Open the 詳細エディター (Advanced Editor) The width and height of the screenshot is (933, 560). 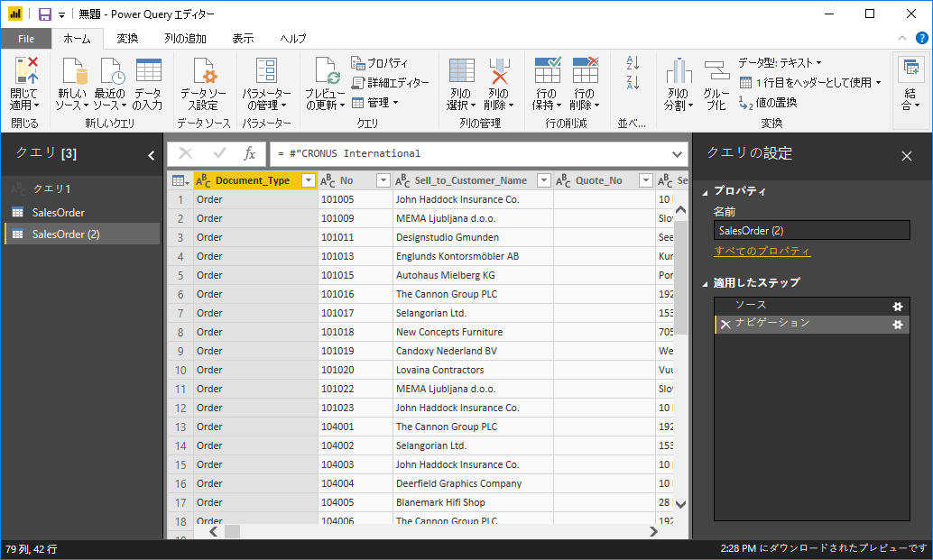pyautogui.click(x=391, y=83)
